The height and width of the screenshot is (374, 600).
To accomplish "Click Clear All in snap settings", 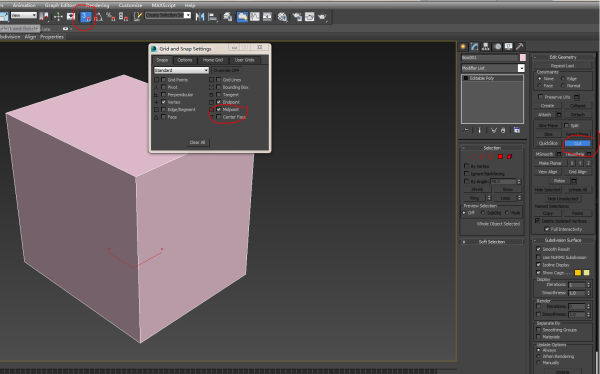I will coord(197,142).
